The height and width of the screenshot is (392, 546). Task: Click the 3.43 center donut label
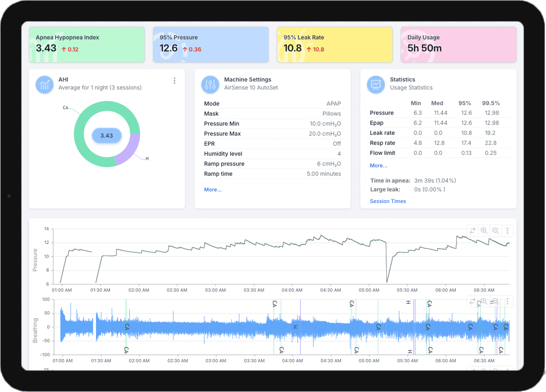107,136
